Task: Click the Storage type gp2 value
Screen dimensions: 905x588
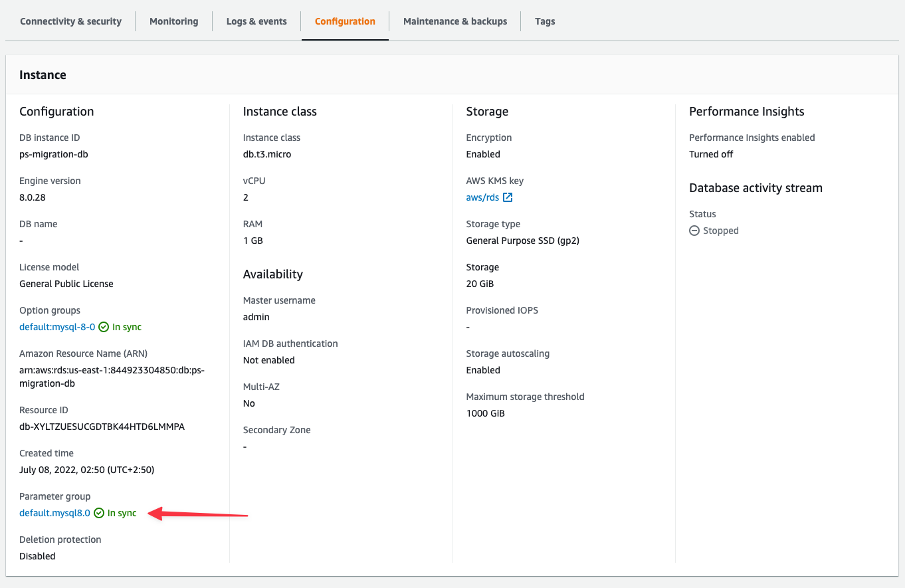Action: point(522,240)
